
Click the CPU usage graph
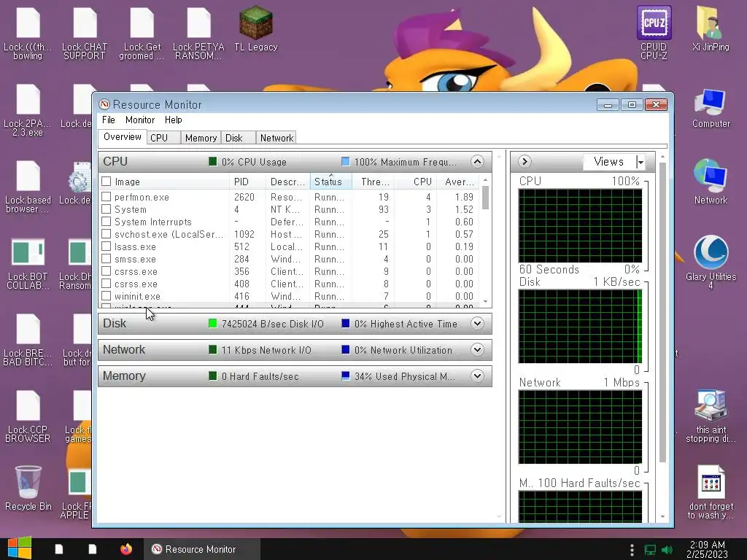point(580,226)
